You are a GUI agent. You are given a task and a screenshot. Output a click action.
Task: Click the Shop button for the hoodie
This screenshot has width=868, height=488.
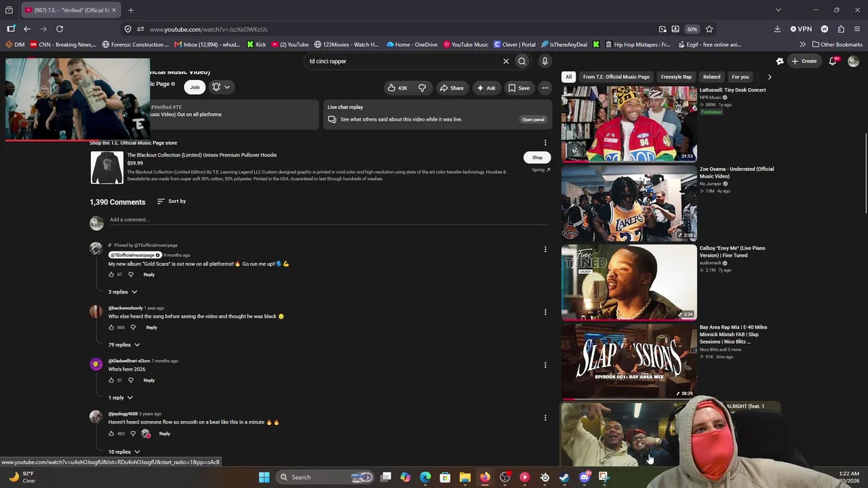pos(537,157)
